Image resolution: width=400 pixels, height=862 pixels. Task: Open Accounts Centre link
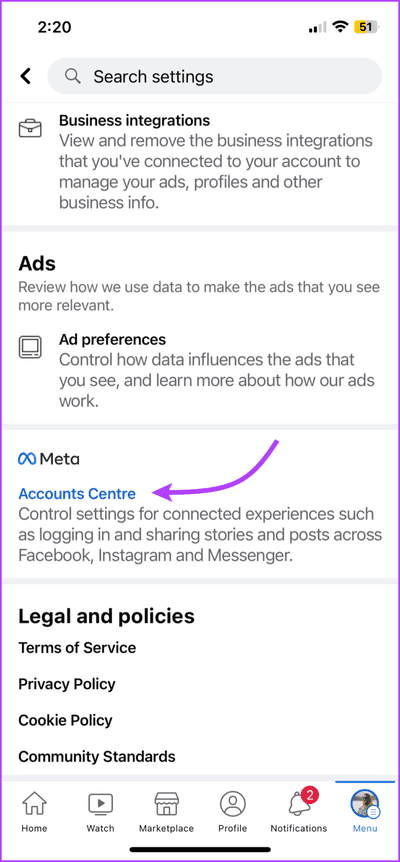click(77, 494)
